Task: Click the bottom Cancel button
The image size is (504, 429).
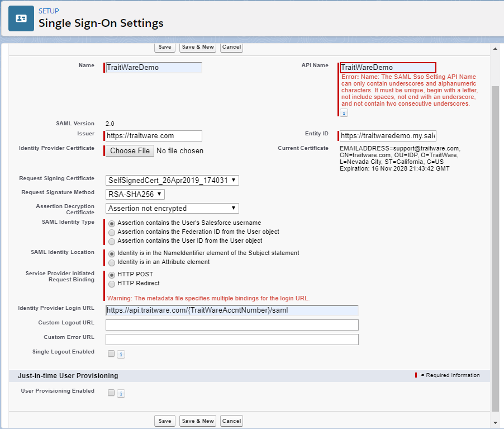Action: pos(231,421)
